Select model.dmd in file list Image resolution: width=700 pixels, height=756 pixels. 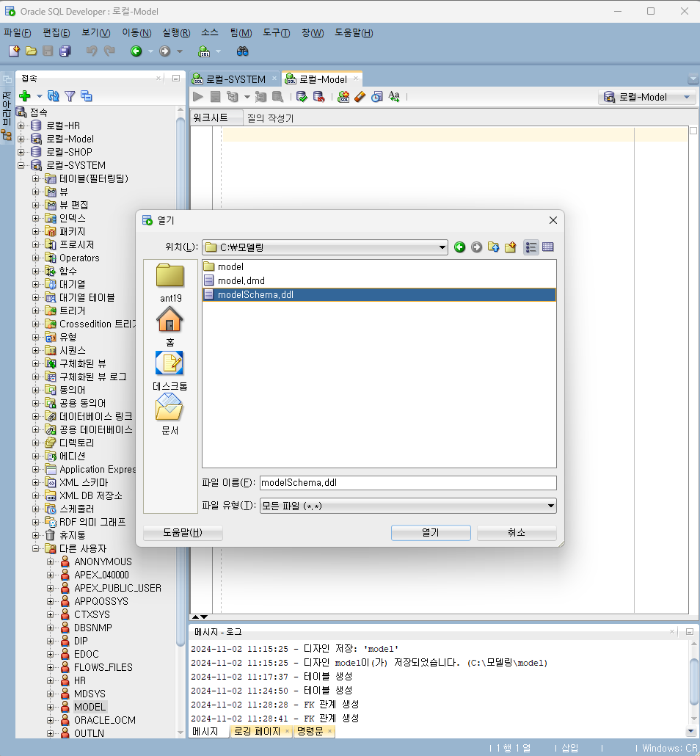coord(241,280)
